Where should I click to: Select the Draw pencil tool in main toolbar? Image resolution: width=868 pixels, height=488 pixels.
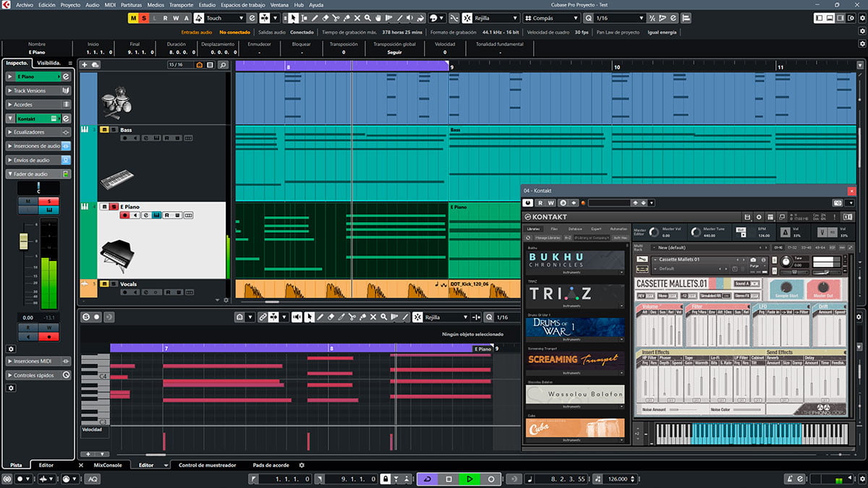pos(314,18)
